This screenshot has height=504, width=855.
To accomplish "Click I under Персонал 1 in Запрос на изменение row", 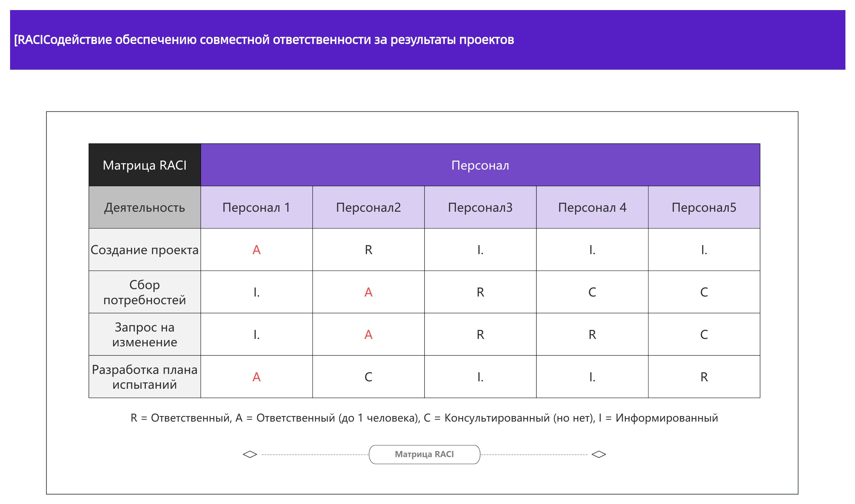I will point(256,334).
